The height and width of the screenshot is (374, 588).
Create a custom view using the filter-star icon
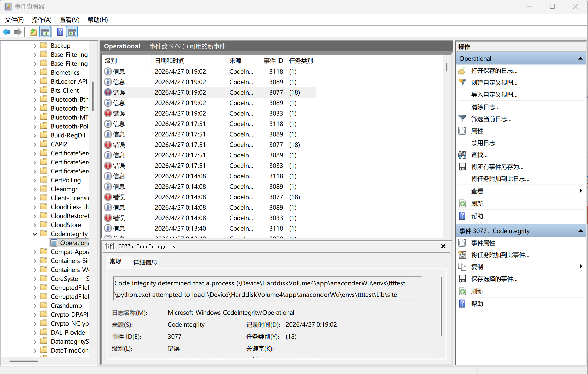click(463, 82)
